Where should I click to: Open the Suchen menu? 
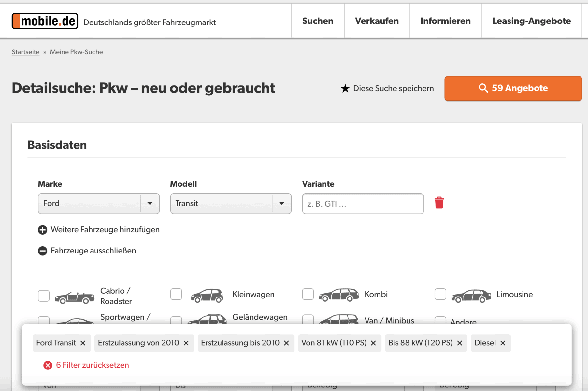click(318, 21)
